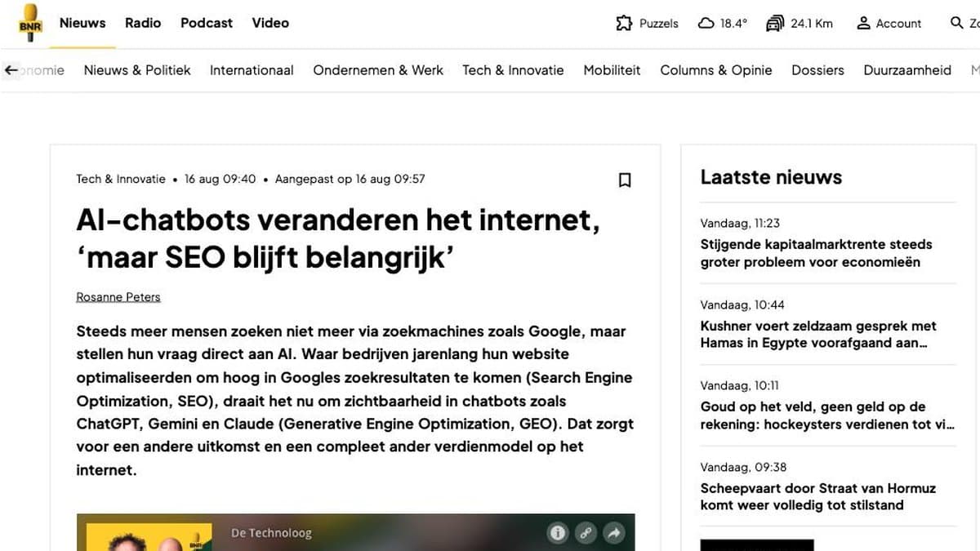Open Duurzaamheid category

pos(907,70)
